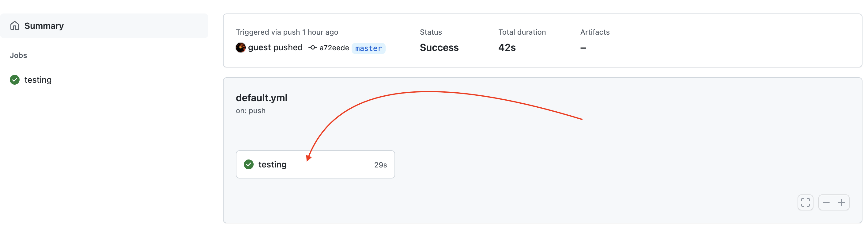Click the Success status text

tap(439, 48)
